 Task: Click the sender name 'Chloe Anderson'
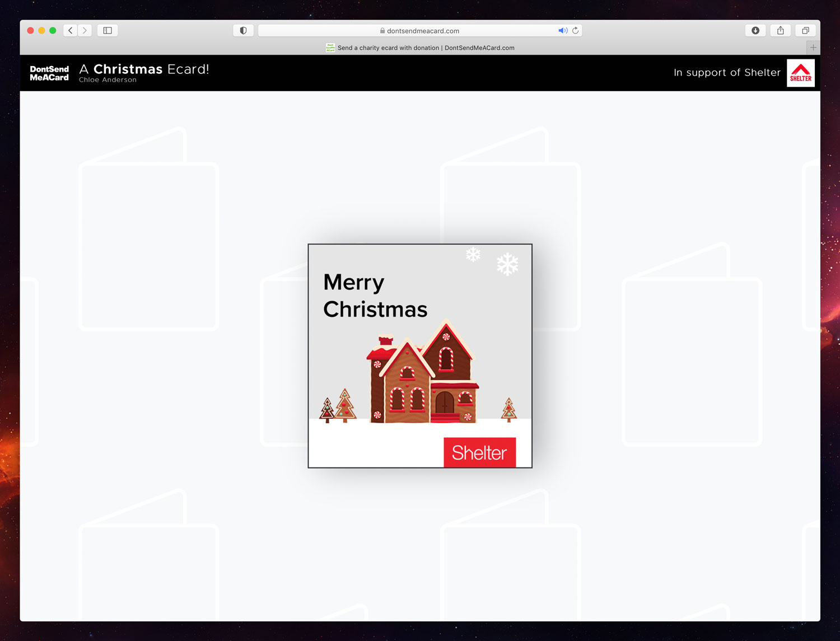coord(108,80)
